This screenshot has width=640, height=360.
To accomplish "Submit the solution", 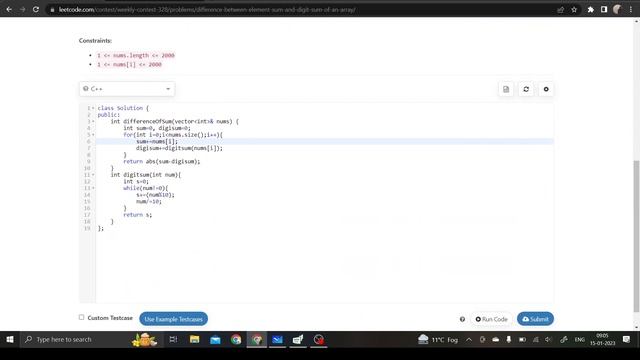I will click(535, 319).
